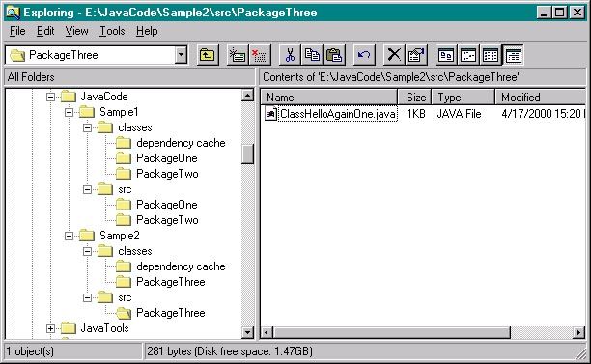Screen dimensions: 591x364
Task: Collapse classes node under Sample1
Action: [x=88, y=127]
